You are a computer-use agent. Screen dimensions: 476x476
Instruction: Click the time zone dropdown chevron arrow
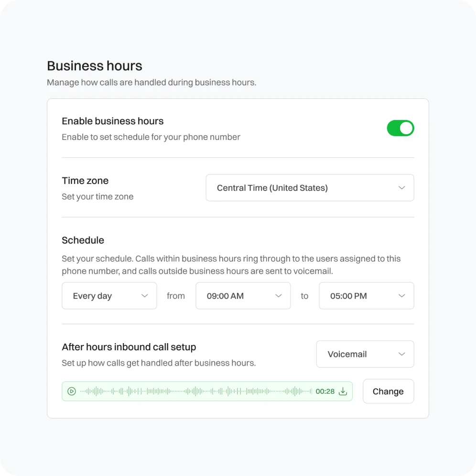point(401,188)
